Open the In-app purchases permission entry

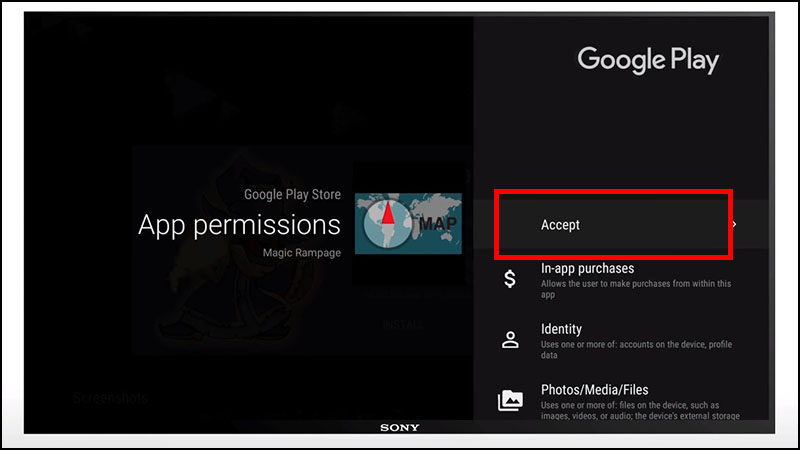[620, 280]
